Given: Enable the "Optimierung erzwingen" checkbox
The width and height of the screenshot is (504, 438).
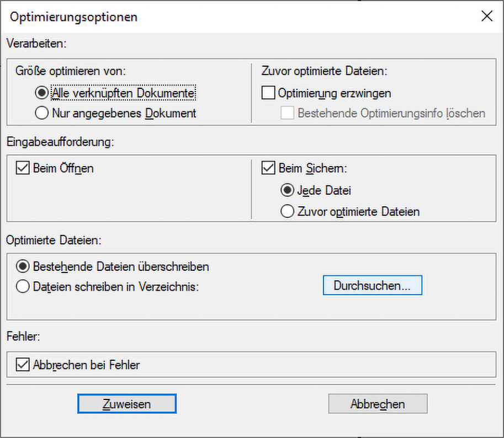Looking at the screenshot, I should pos(268,93).
